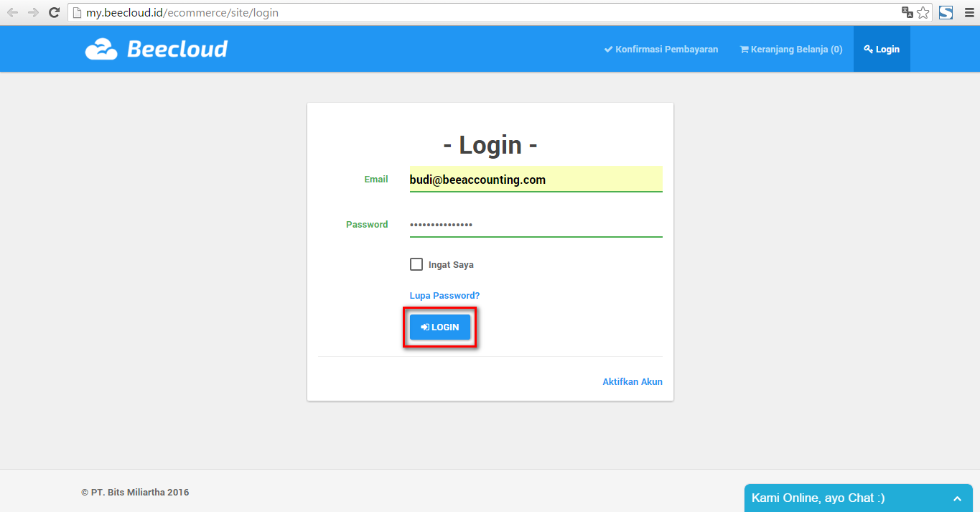This screenshot has width=980, height=512.
Task: Open Keranjang Belanja (0) cart
Action: click(791, 50)
